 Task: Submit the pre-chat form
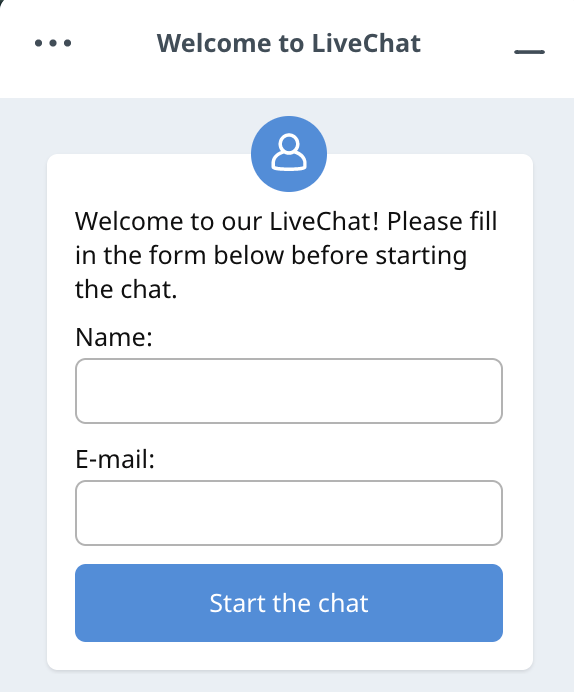pos(289,603)
